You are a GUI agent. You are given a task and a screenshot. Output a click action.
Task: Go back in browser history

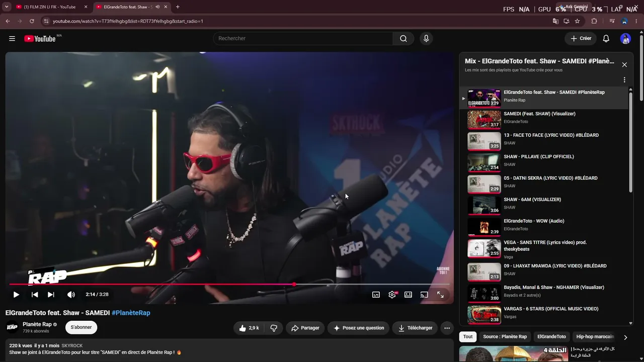8,21
